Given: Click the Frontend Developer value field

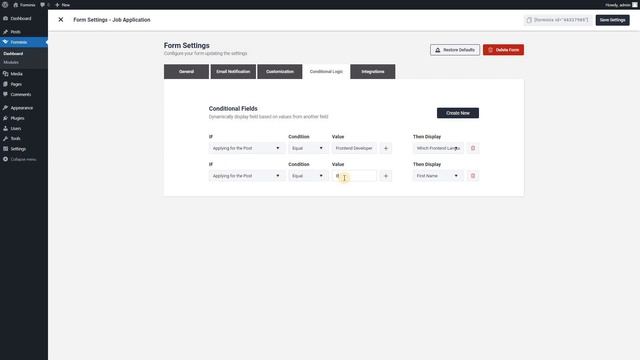Looking at the screenshot, I should pyautogui.click(x=354, y=148).
